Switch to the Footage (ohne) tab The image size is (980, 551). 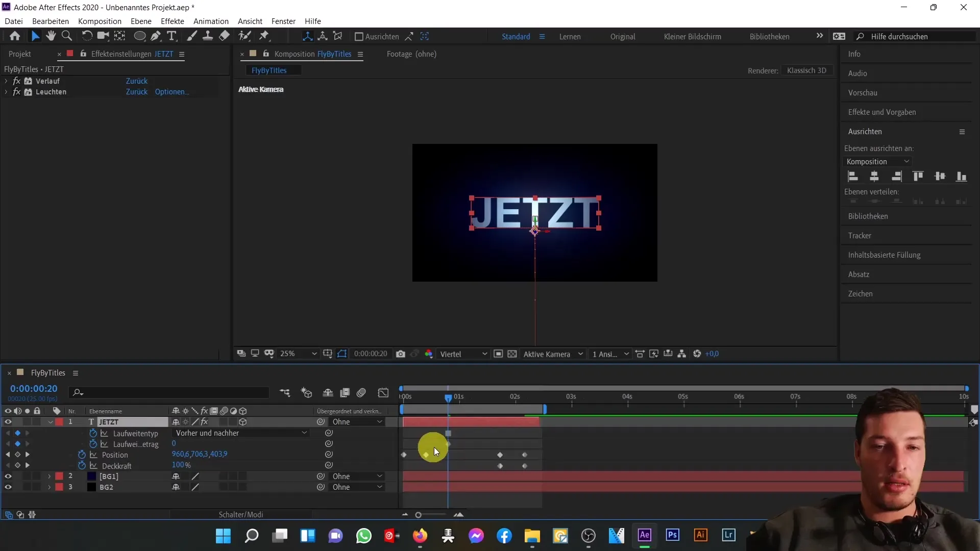pyautogui.click(x=411, y=54)
